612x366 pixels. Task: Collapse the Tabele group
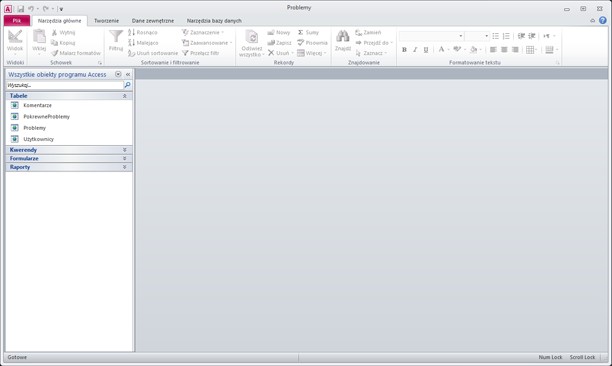[x=125, y=96]
